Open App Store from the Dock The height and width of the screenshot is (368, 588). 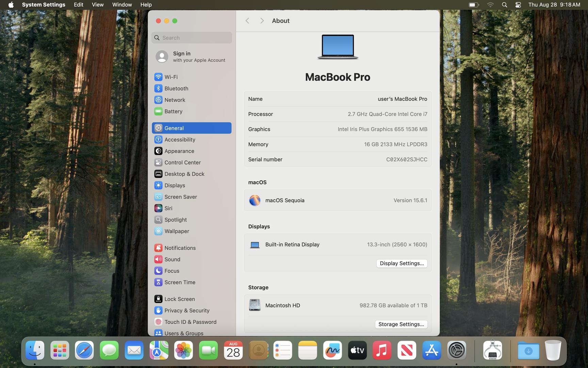(432, 350)
